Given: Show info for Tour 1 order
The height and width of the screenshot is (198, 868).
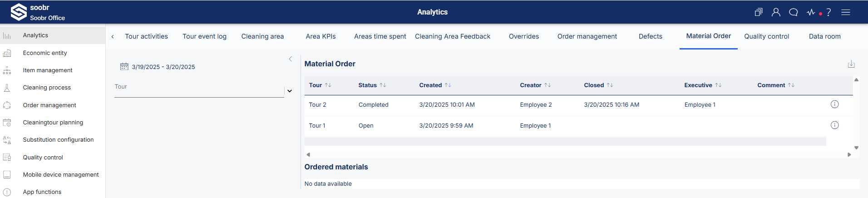Looking at the screenshot, I should pyautogui.click(x=834, y=125).
